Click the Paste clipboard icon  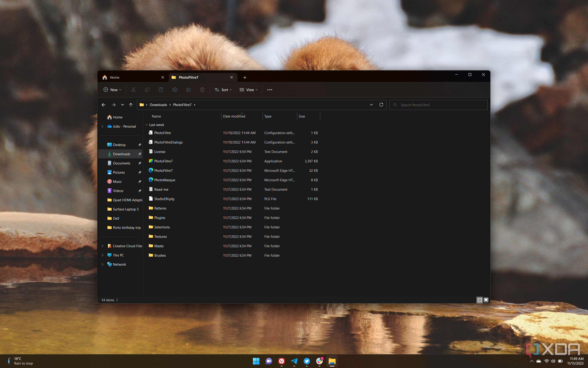click(x=161, y=90)
